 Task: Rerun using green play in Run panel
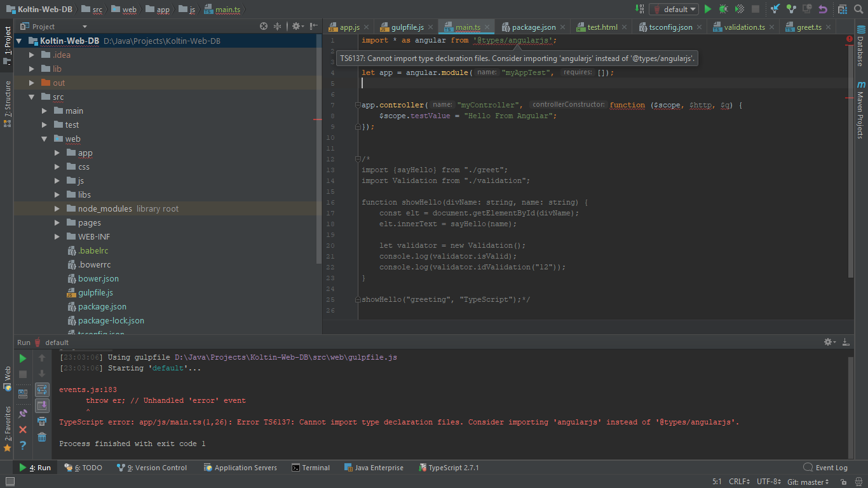click(23, 358)
